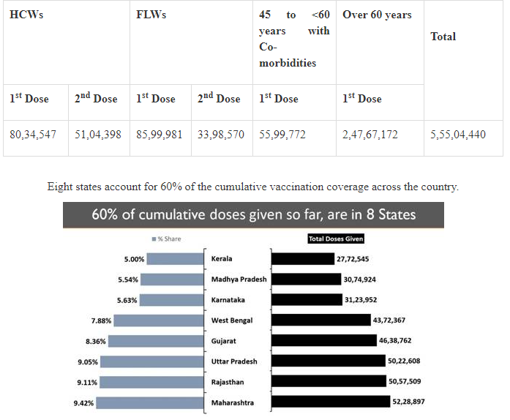Click the % Share legend color swatch
Viewport: 510px width, 420px height.
pos(154,239)
